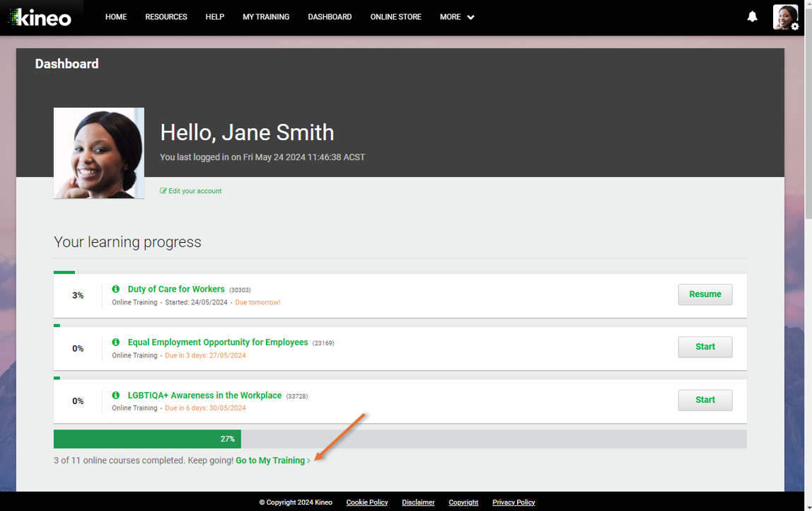Open Privacy Policy footer link
Screen dimensions: 812x511
click(514, 503)
